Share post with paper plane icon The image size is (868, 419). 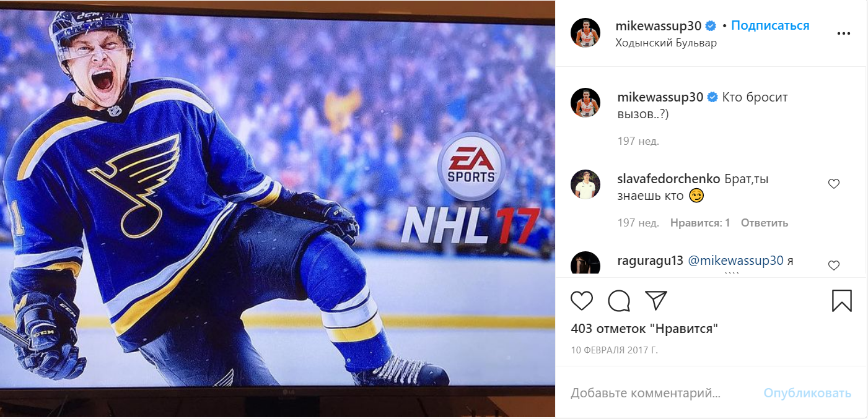(655, 300)
